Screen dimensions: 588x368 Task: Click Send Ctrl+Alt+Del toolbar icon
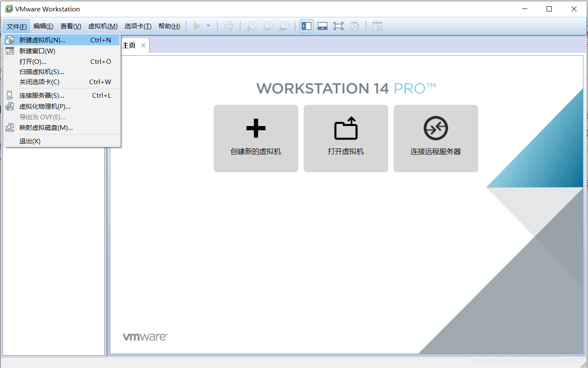[x=229, y=26]
